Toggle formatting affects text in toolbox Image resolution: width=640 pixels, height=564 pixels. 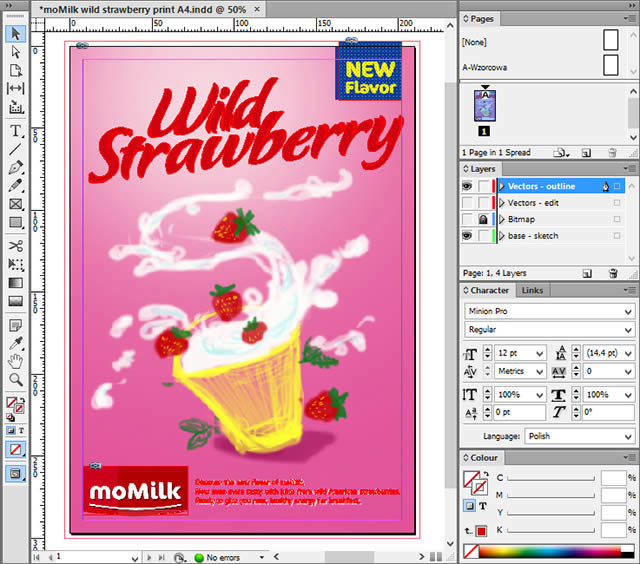pos(22,431)
